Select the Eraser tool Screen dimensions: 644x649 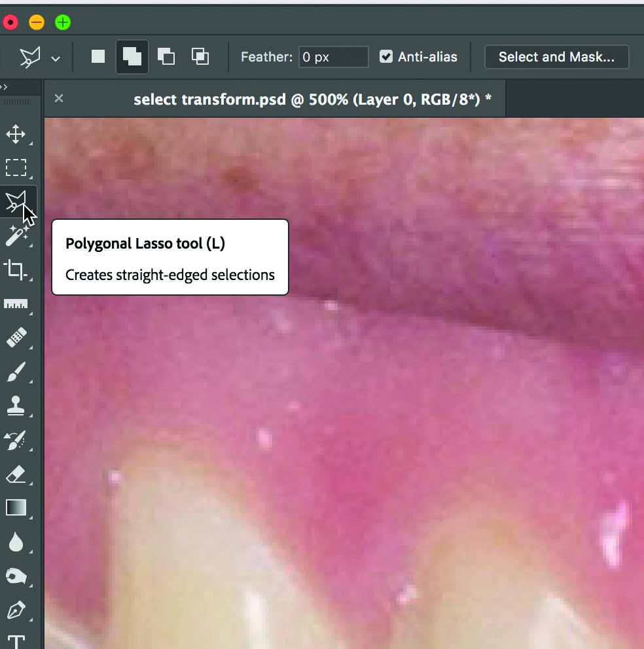click(16, 474)
